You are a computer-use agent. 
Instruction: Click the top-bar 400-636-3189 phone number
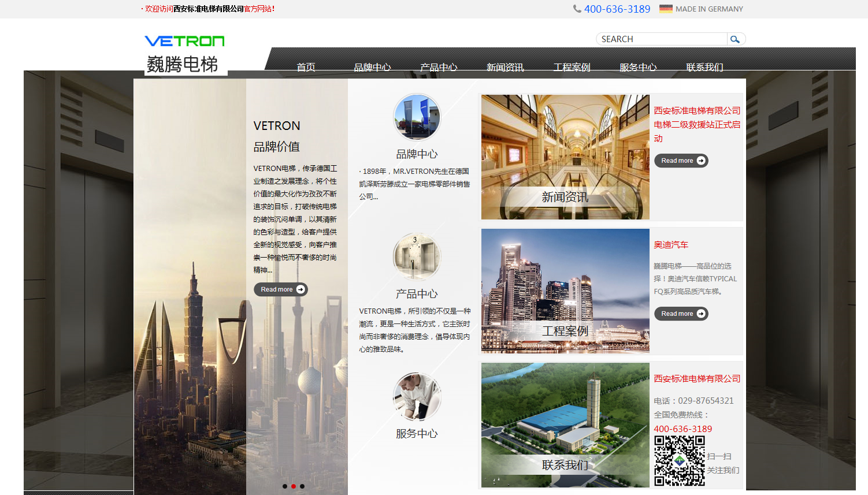point(617,9)
